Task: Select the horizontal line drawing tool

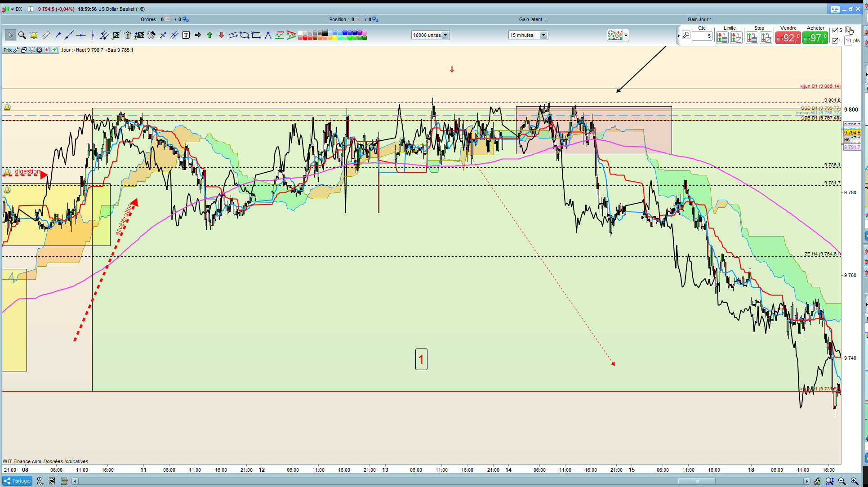Action: pyautogui.click(x=81, y=35)
